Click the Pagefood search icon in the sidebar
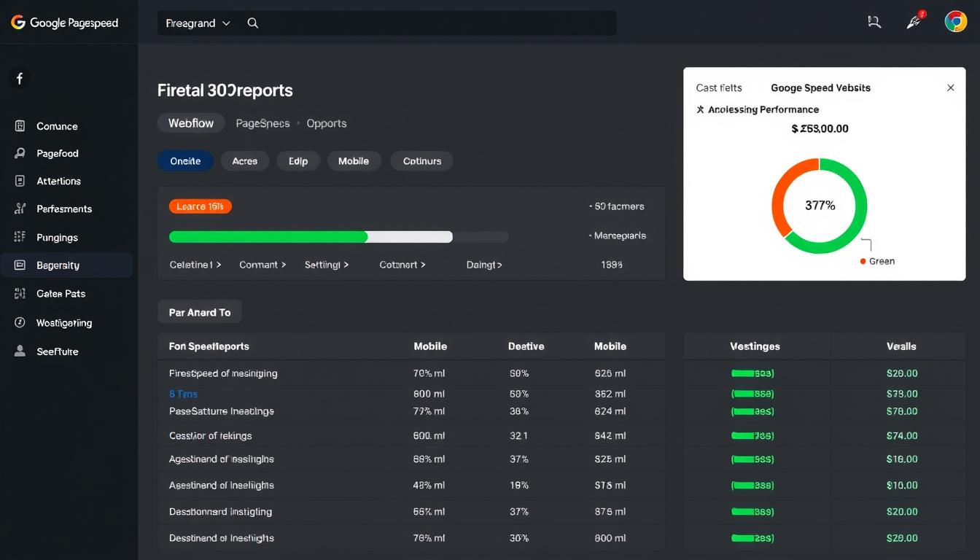 [20, 153]
